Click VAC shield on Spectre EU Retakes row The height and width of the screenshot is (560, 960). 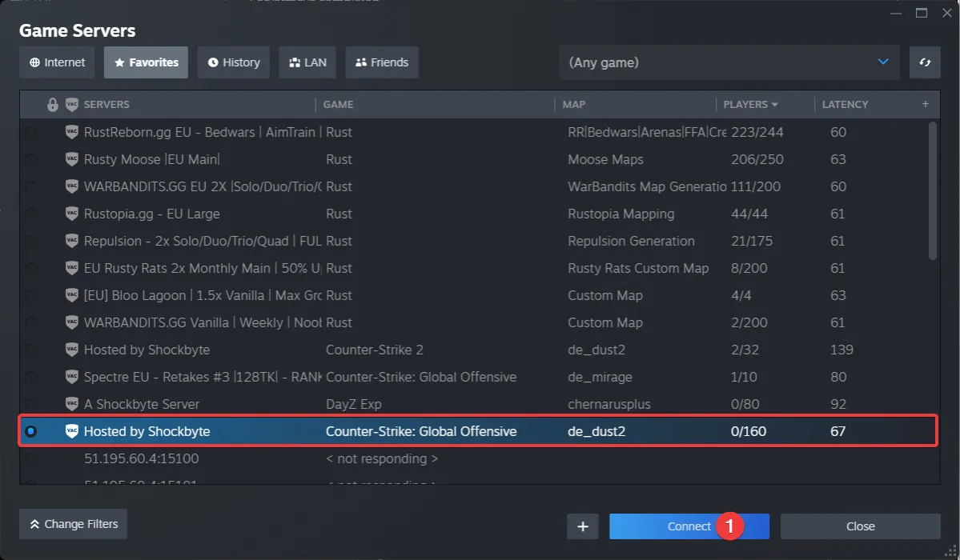point(71,377)
